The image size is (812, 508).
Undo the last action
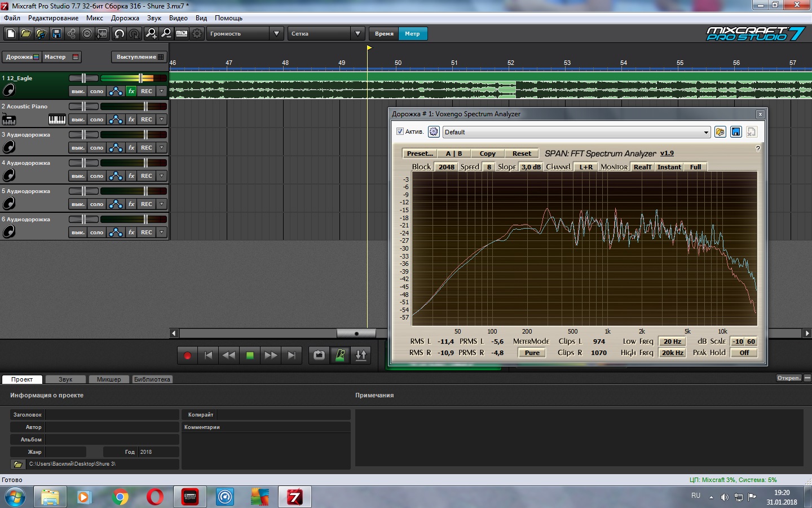point(119,34)
